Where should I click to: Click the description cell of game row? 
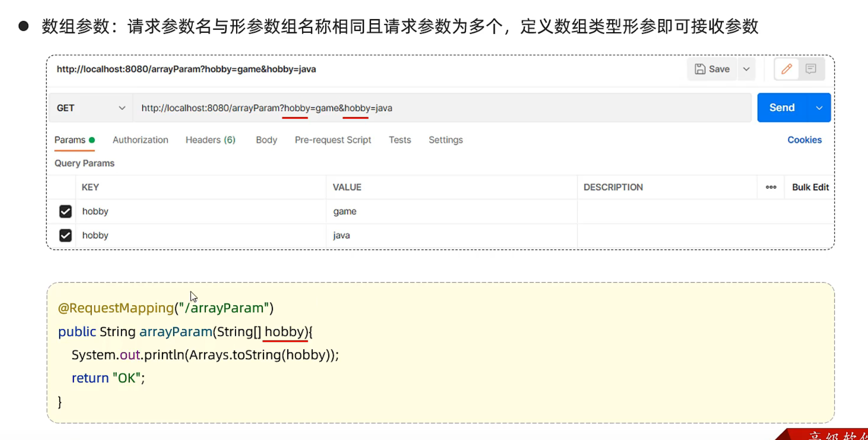coord(705,211)
